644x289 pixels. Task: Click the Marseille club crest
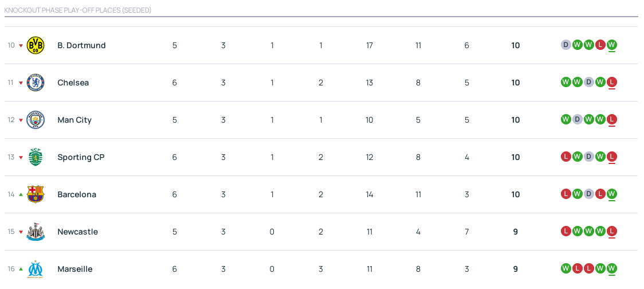click(36, 269)
